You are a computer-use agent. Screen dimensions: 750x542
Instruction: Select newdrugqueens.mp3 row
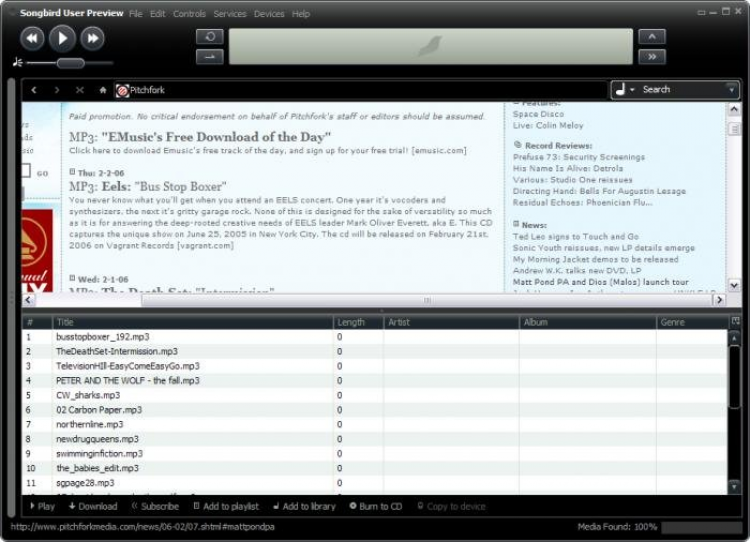375,439
